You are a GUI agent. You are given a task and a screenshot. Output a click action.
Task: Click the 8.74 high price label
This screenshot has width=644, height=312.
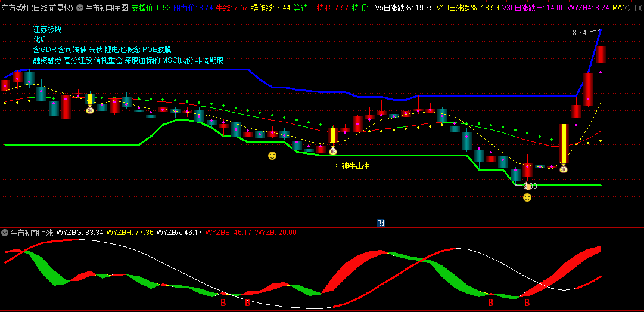click(x=579, y=33)
